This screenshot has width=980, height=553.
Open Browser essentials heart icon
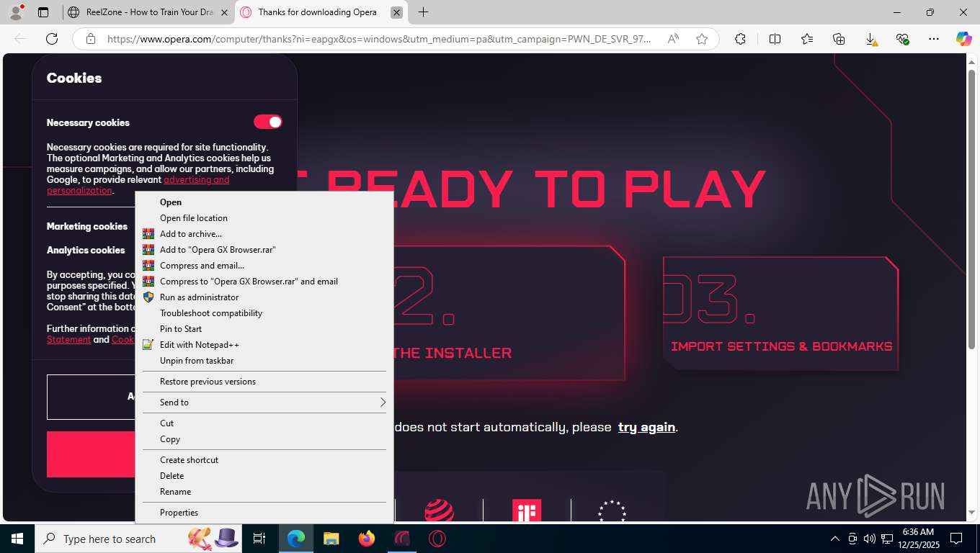(x=902, y=39)
